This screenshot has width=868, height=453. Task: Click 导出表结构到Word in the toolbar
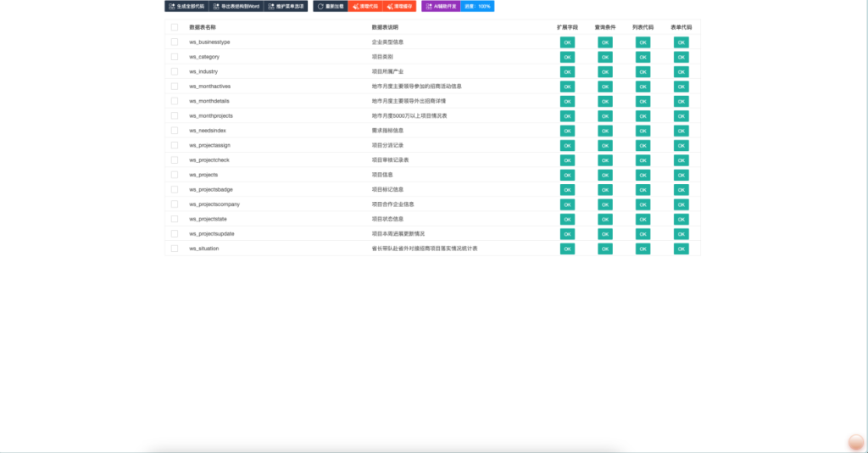236,6
